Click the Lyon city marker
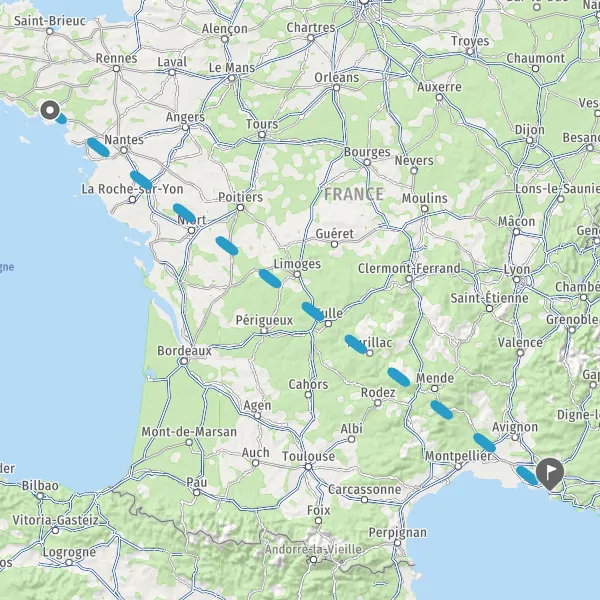 [x=517, y=280]
